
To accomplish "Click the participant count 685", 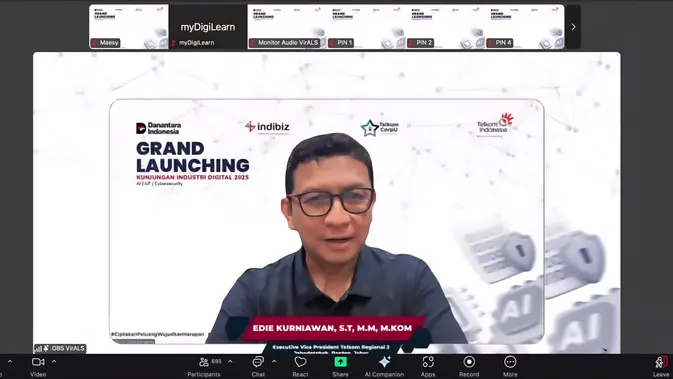I will 217,361.
